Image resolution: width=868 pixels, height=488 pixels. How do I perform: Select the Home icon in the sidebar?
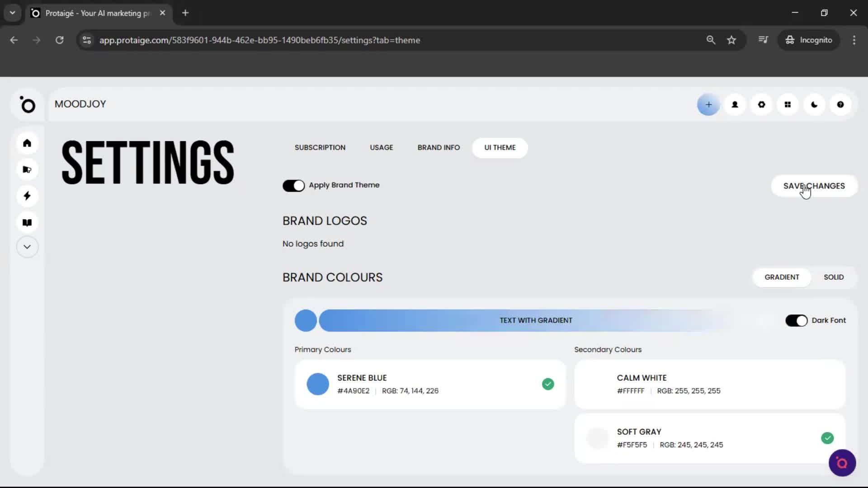tap(27, 143)
